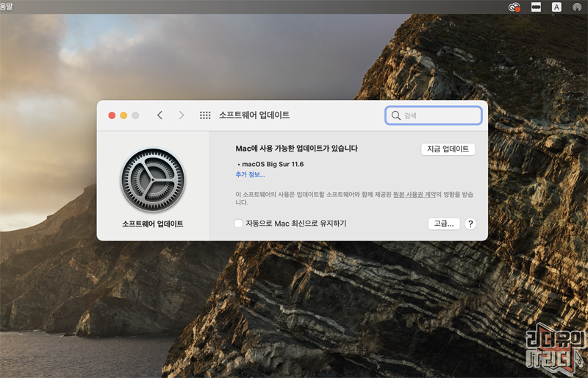This screenshot has width=588, height=378.
Task: Open the 원본 사용권 계약 license link
Action: [415, 194]
